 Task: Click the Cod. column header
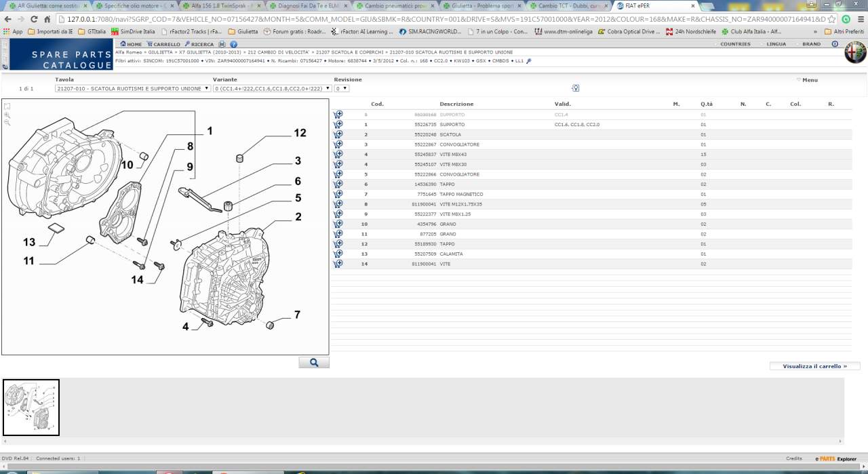378,104
